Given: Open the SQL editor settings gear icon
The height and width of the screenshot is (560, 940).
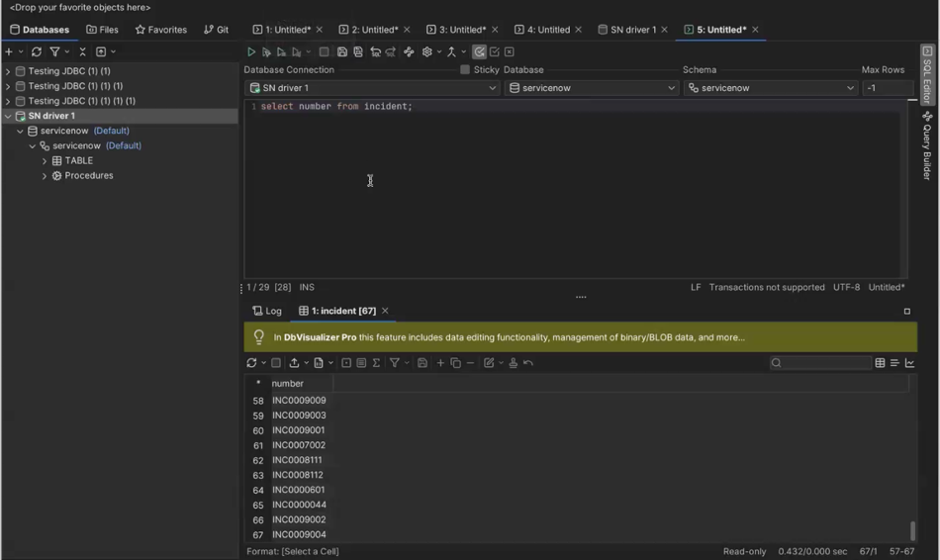Looking at the screenshot, I should point(426,52).
